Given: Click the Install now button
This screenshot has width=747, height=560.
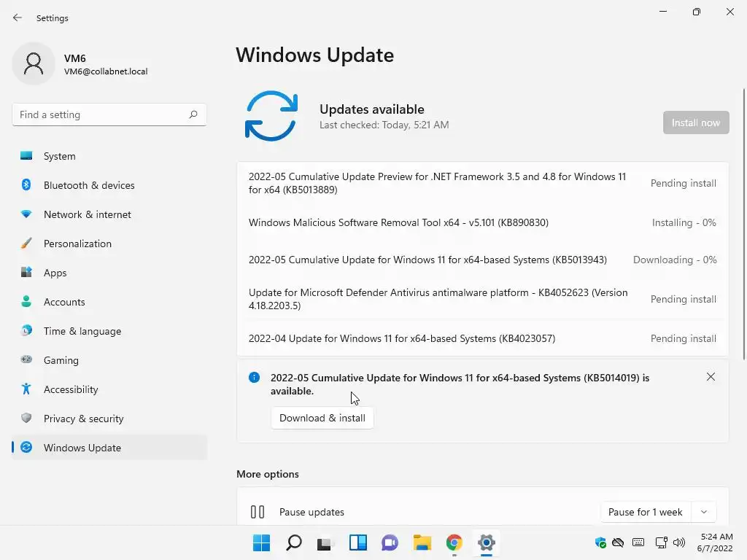Looking at the screenshot, I should coord(696,122).
